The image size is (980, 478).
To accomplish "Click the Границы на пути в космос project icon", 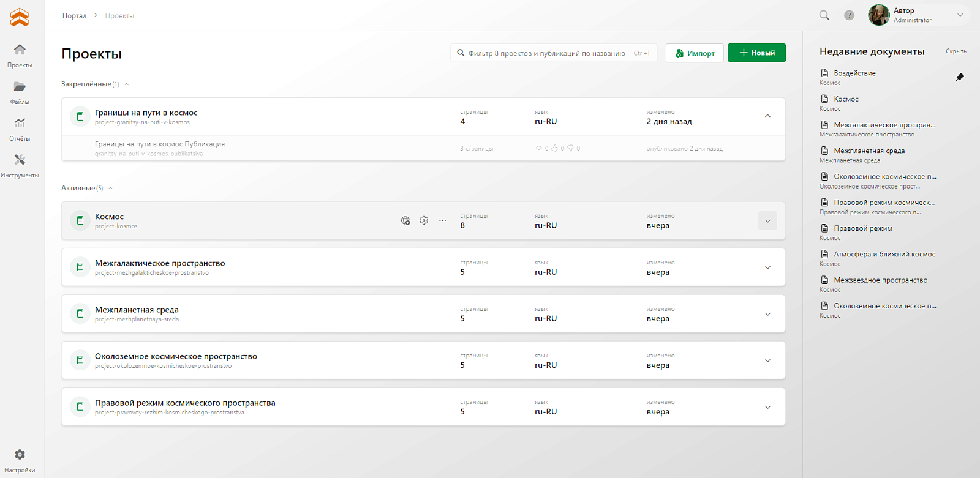I will 80,116.
